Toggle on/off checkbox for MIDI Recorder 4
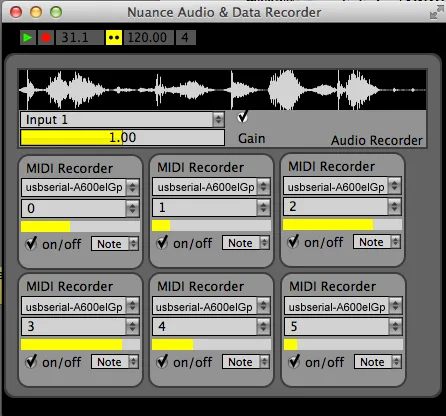This screenshot has height=416, width=446. point(162,362)
